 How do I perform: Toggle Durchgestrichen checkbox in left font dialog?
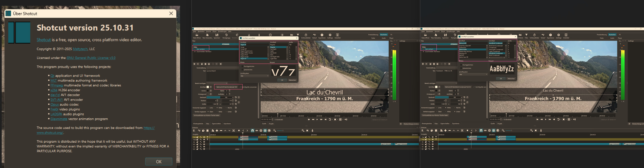coord(242,67)
